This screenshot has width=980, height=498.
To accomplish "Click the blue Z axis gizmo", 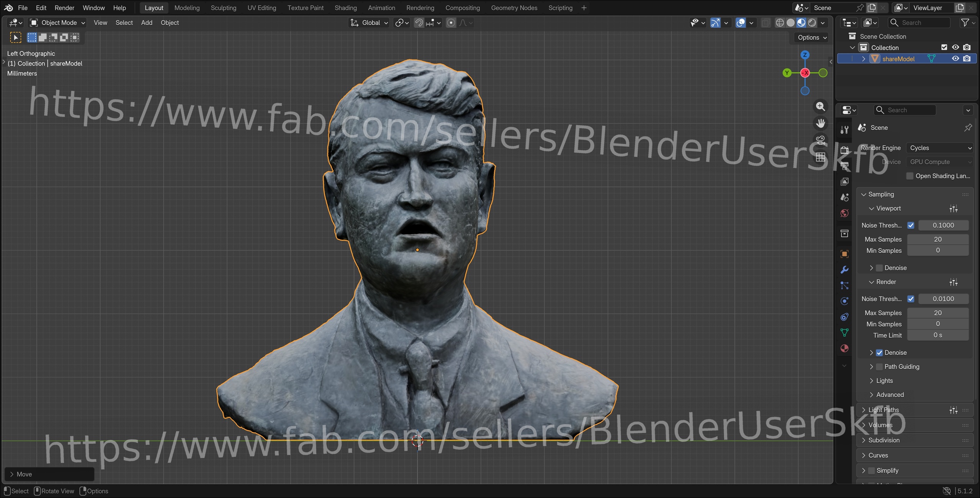I will 805,55.
